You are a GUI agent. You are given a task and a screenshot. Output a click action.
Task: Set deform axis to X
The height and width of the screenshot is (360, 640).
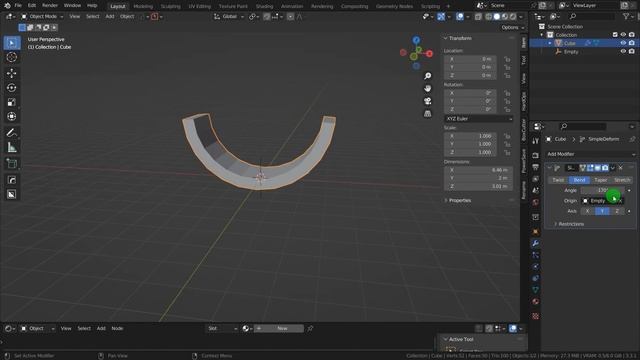click(587, 211)
